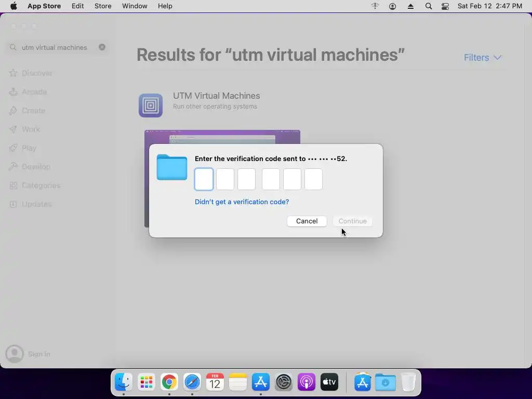Click the eject icon in menu bar
The width and height of the screenshot is (532, 399).
tap(410, 6)
